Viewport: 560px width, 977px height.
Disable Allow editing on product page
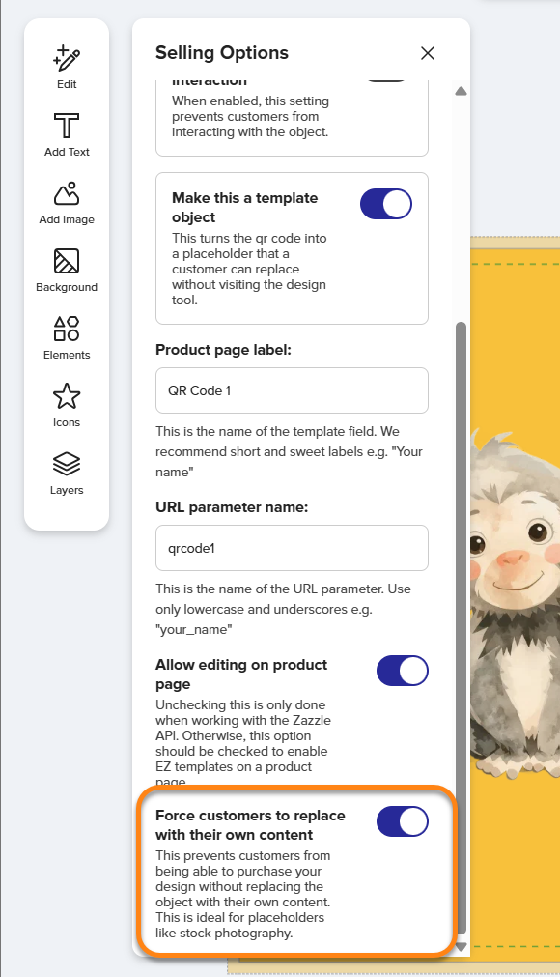click(x=403, y=671)
